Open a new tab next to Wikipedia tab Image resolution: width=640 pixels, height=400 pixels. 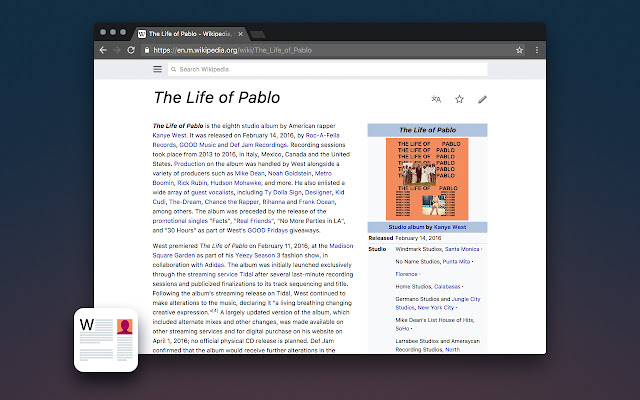(258, 34)
